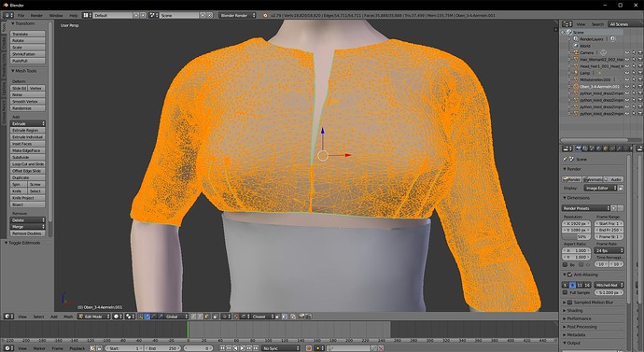644x352 pixels.
Task: Click the Camera object icon in outliner
Action: point(576,52)
